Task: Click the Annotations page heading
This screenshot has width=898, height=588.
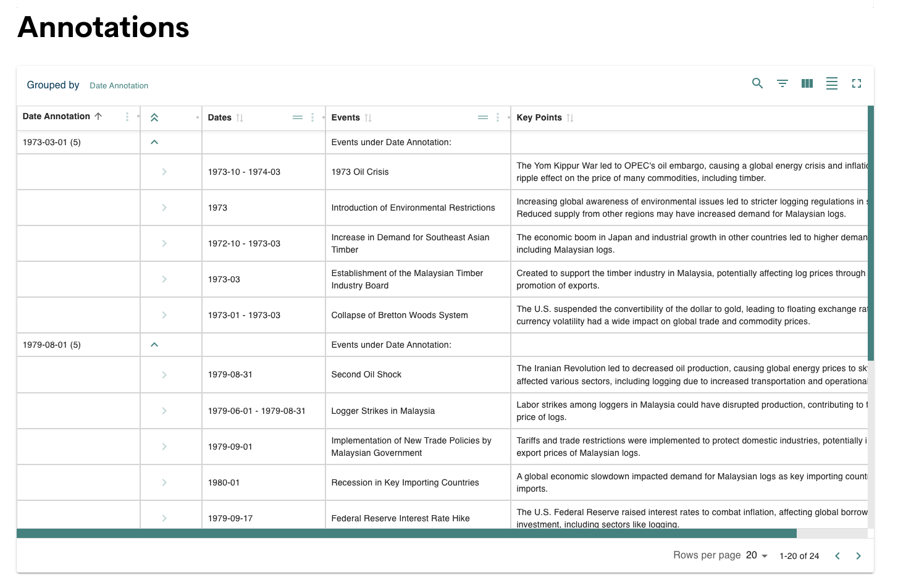Action: coord(104,27)
